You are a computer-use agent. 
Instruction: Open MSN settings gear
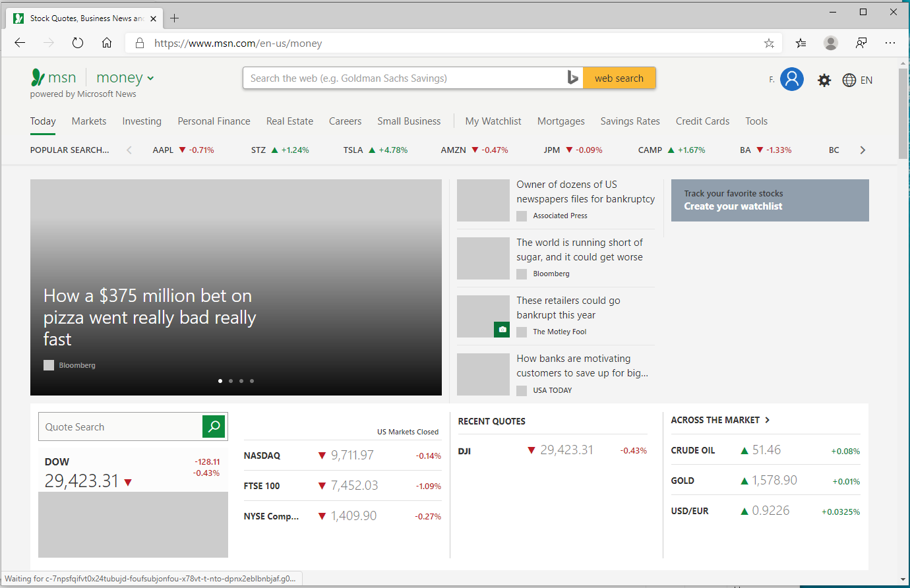click(824, 80)
